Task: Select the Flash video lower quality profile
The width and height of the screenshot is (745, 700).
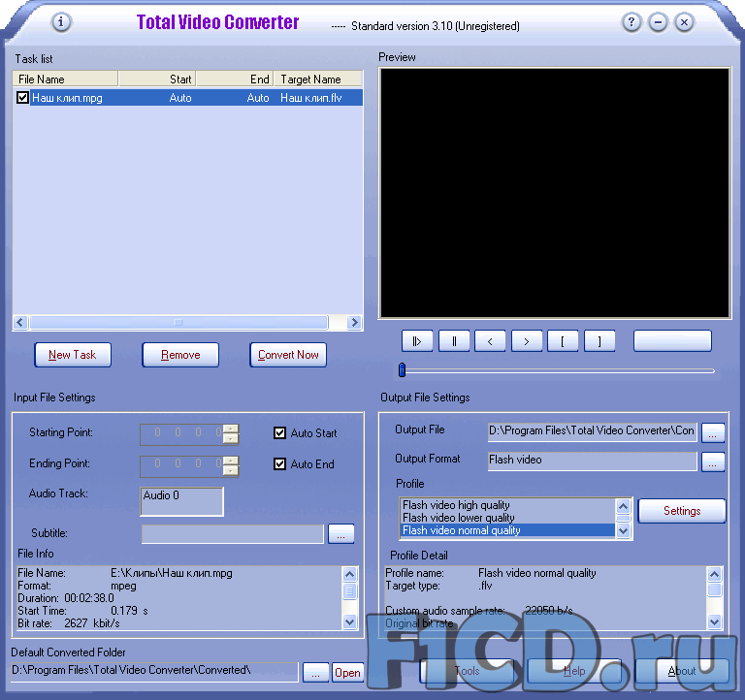Action: [x=507, y=518]
